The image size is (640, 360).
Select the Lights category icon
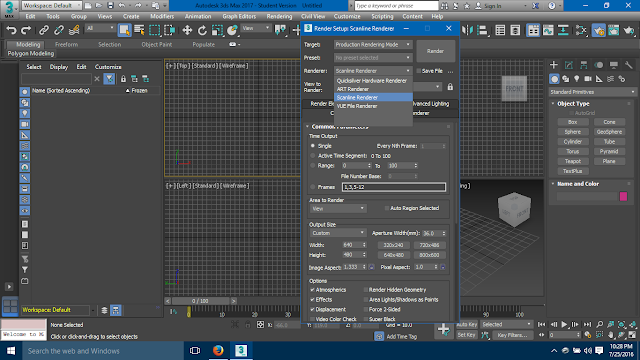pos(577,79)
